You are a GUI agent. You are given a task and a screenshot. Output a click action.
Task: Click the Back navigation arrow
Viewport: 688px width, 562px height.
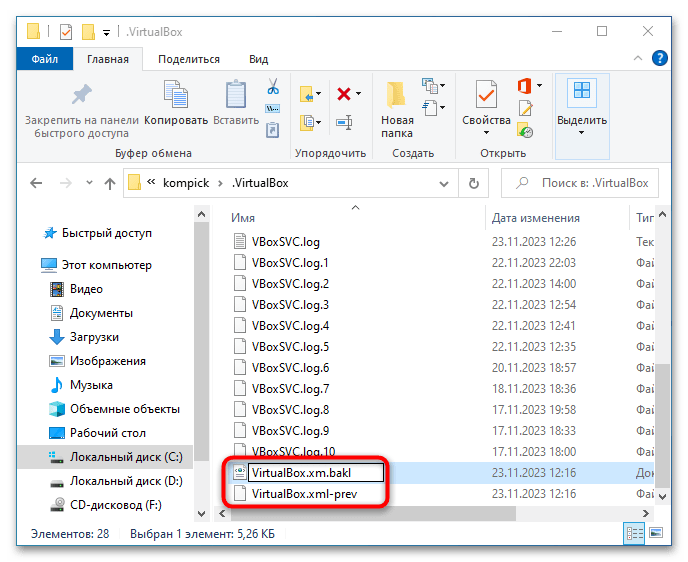36,183
